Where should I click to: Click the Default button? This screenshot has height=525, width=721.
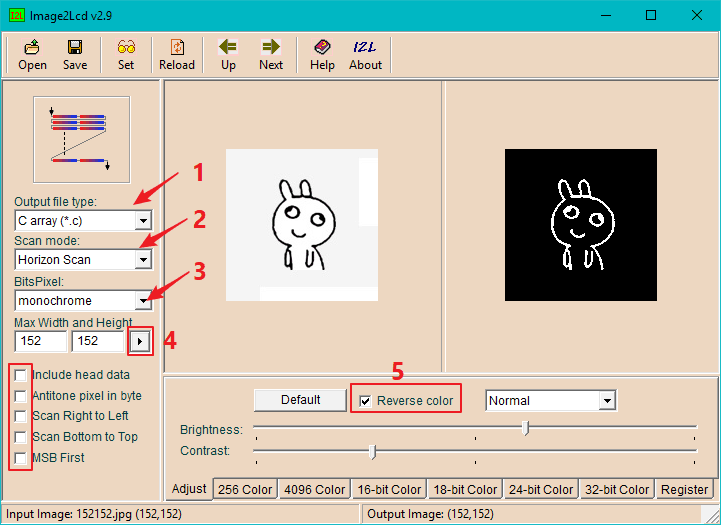tap(300, 400)
